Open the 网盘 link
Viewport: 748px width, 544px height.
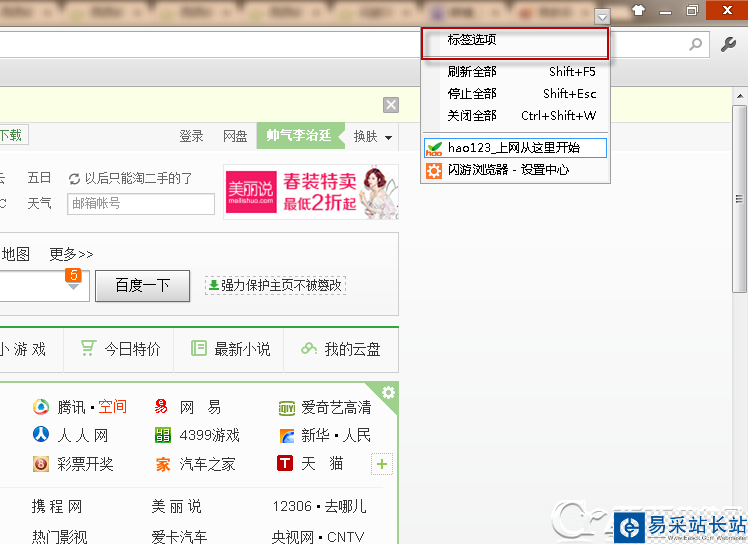tap(235, 136)
